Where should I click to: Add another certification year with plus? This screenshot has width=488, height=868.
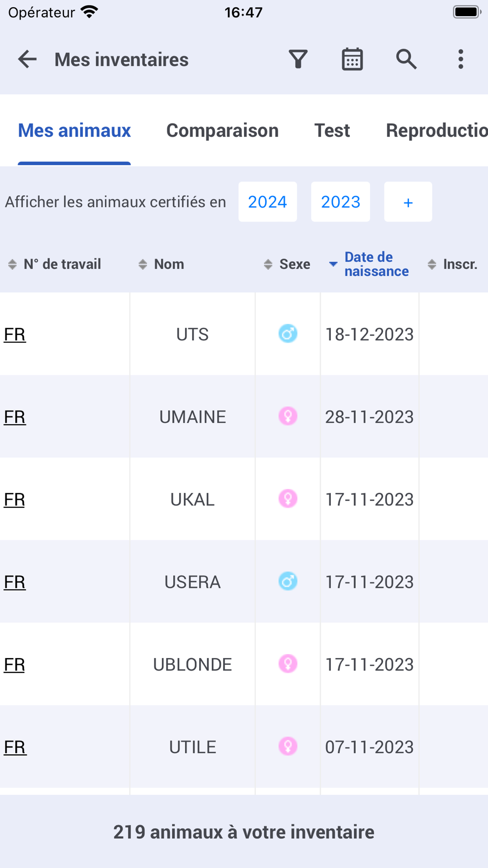point(408,202)
